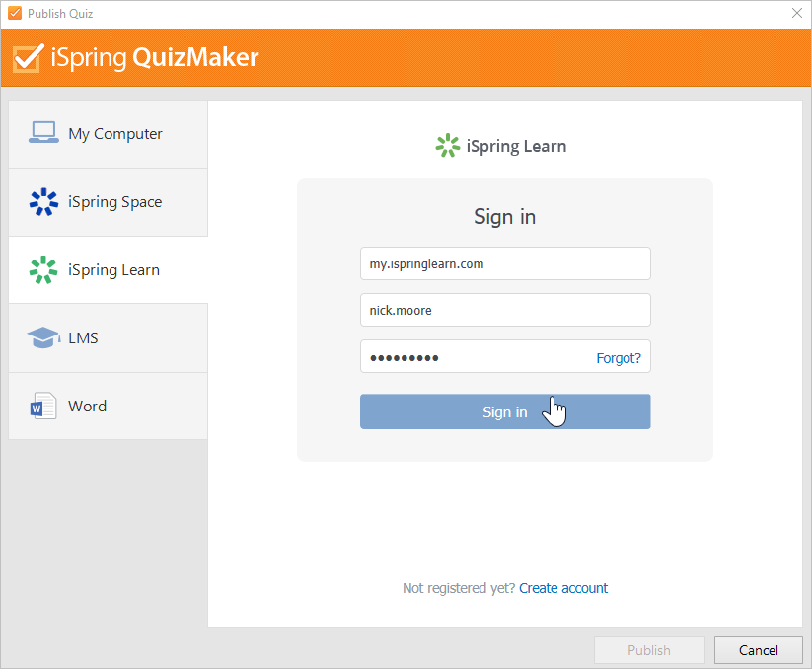Click the QuizMaker checkmark logo in the banner
Screen dimensions: 812x669
point(27,58)
